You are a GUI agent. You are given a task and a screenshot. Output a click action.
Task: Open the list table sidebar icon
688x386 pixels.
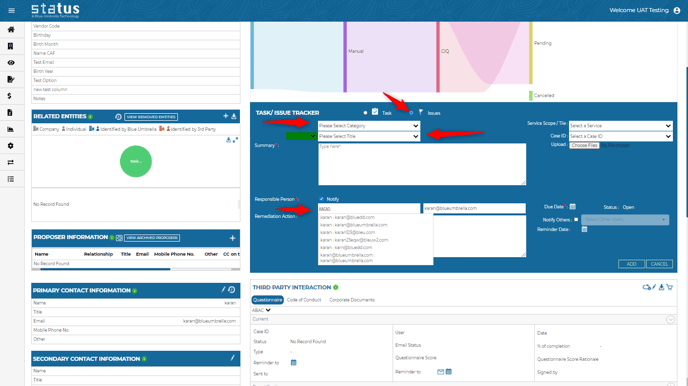[11, 179]
